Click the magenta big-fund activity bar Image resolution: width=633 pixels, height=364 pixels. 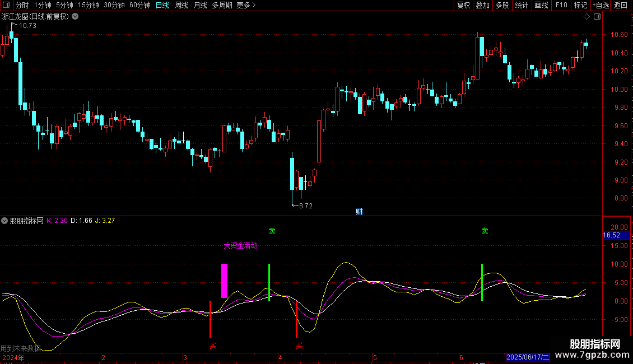224,281
